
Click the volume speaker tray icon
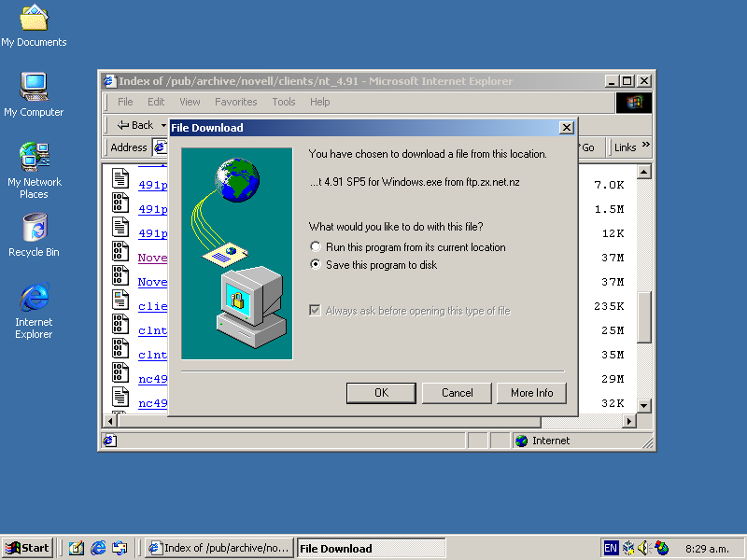pos(644,548)
